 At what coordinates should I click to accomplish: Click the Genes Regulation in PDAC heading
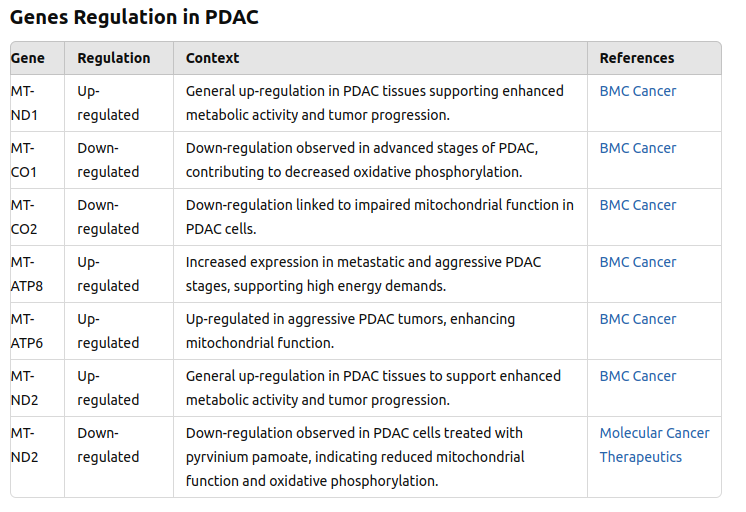[x=135, y=18]
